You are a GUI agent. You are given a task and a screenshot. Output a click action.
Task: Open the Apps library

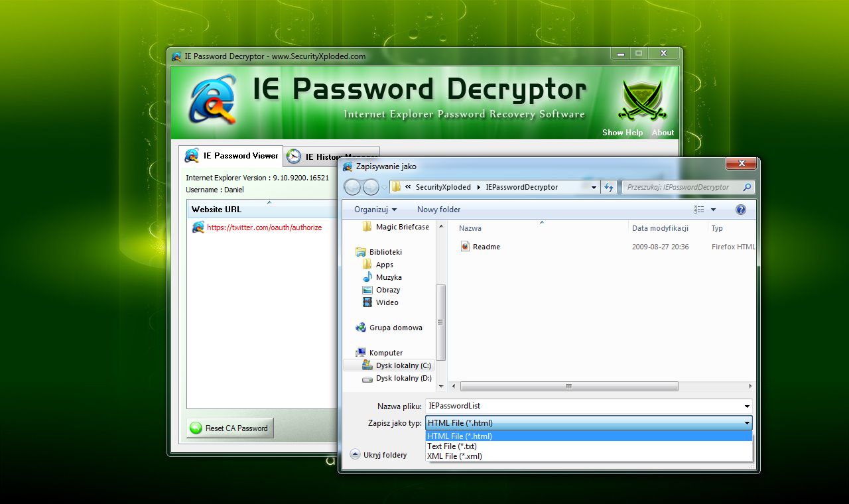(x=378, y=265)
